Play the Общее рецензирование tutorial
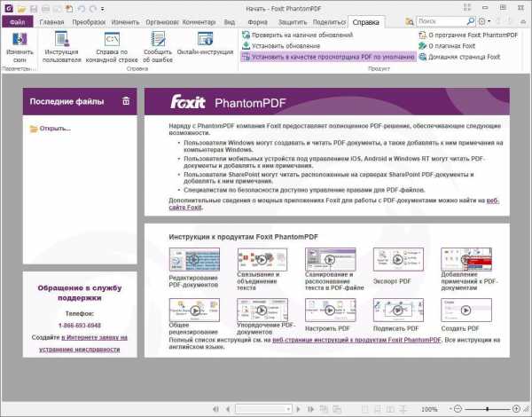The width and height of the screenshot is (532, 417). (x=194, y=310)
